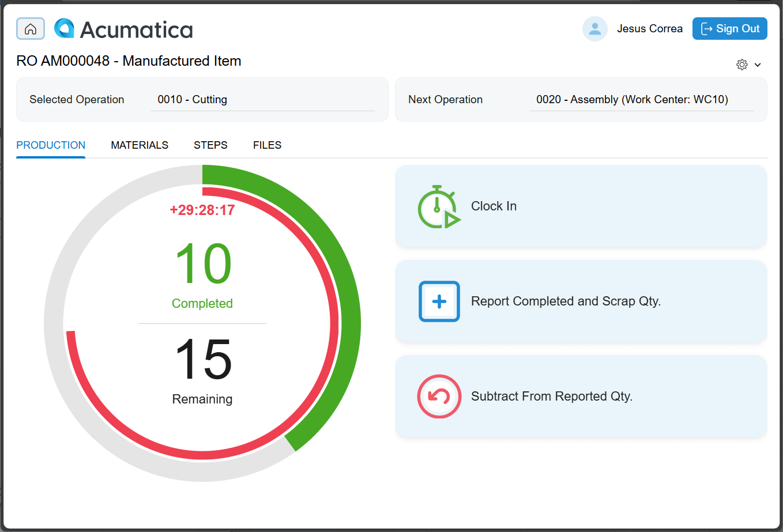Image resolution: width=783 pixels, height=532 pixels.
Task: Click the Acumatica logo
Action: coord(123,29)
